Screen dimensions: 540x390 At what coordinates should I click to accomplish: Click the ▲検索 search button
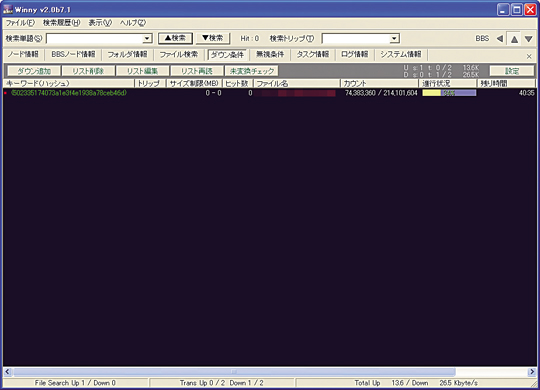175,38
